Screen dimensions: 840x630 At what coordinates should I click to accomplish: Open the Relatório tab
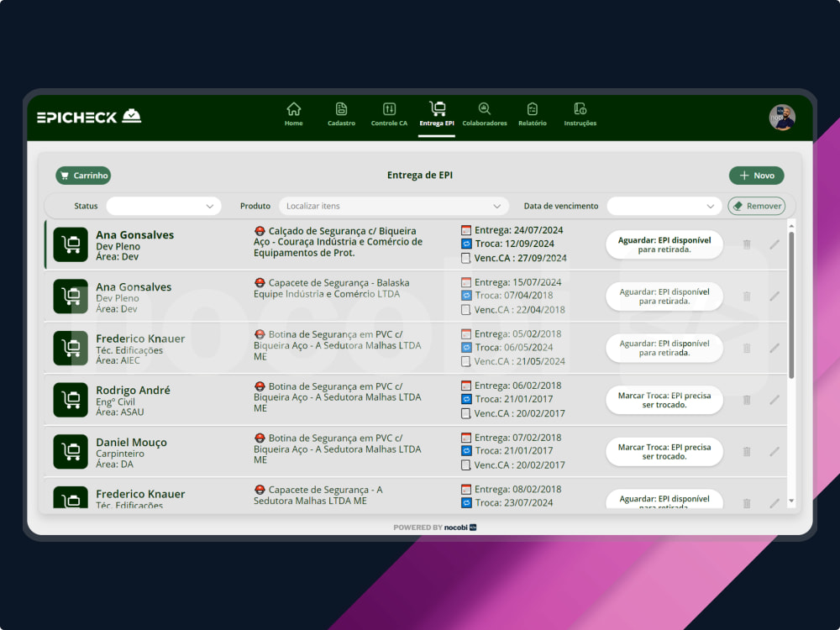(532, 114)
